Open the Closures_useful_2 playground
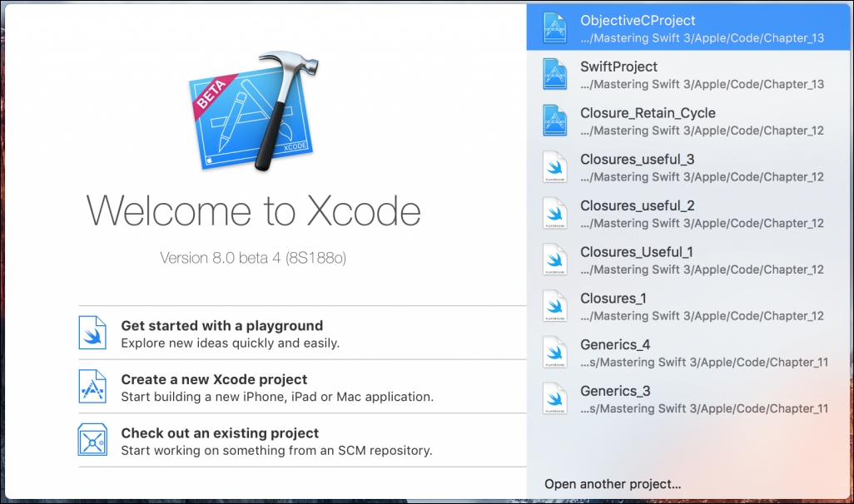This screenshot has height=504, width=854. coord(688,214)
